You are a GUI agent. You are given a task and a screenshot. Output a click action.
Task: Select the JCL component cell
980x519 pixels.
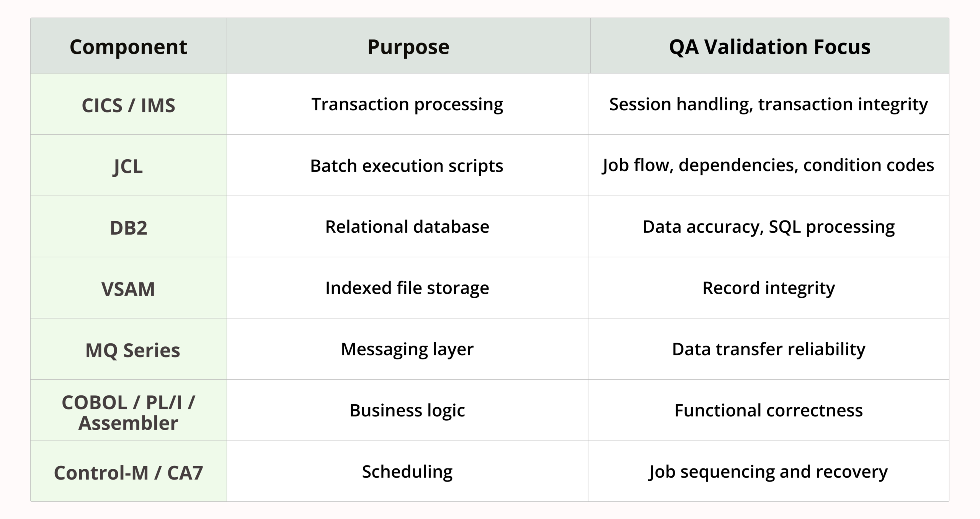pos(129,165)
